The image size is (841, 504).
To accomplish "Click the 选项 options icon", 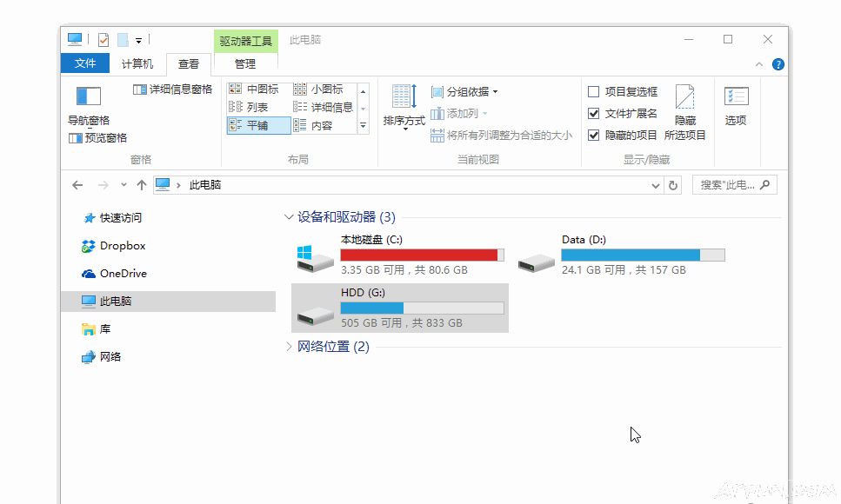I will 736,97.
